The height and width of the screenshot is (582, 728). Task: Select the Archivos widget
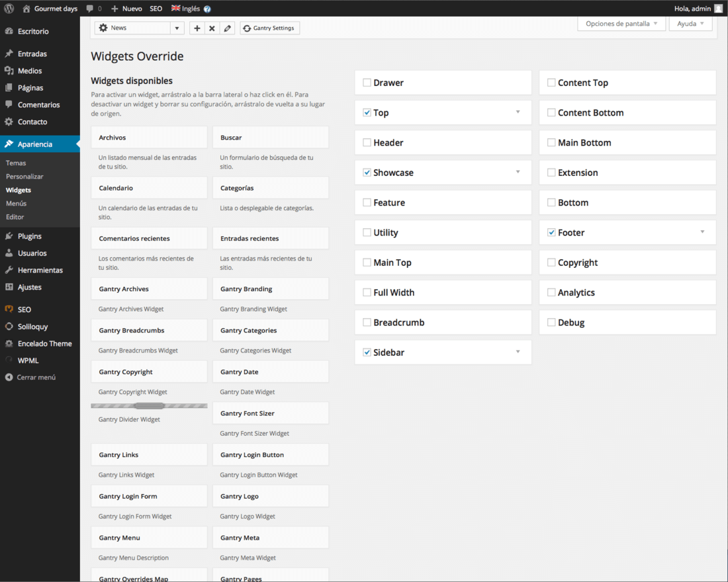[x=149, y=138]
